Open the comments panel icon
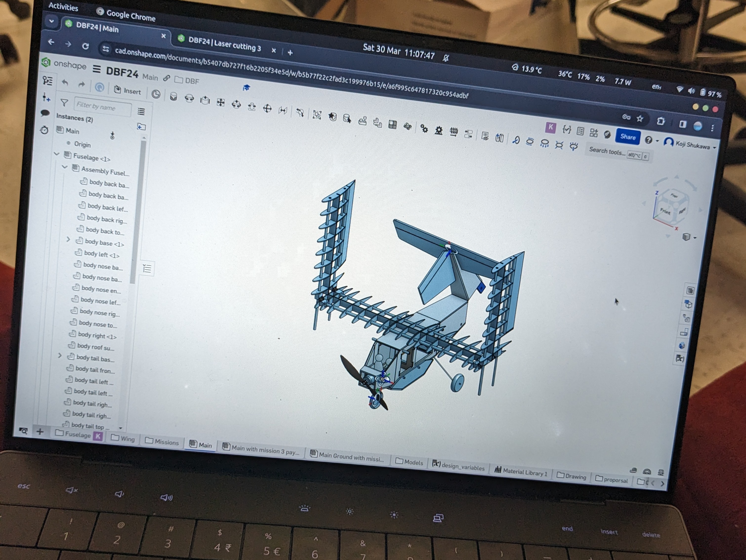Screen dimensions: 746x560 (x=45, y=113)
